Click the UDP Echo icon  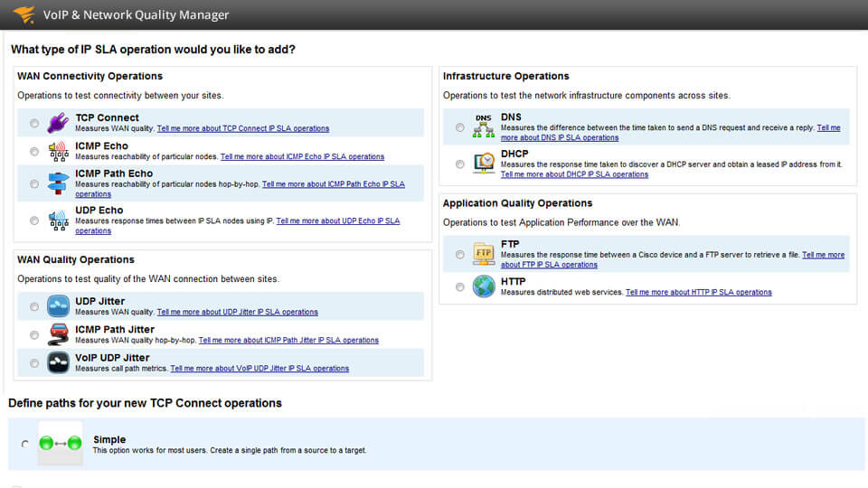point(58,221)
